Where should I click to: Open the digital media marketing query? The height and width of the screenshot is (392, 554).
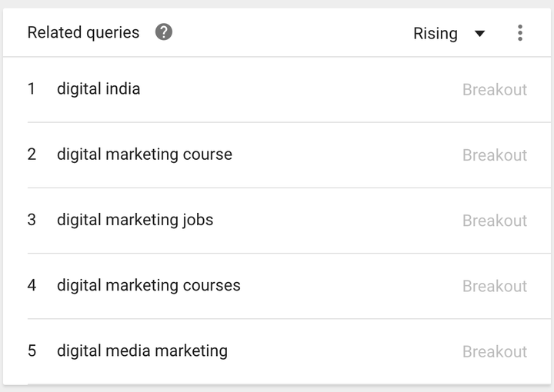point(142,350)
